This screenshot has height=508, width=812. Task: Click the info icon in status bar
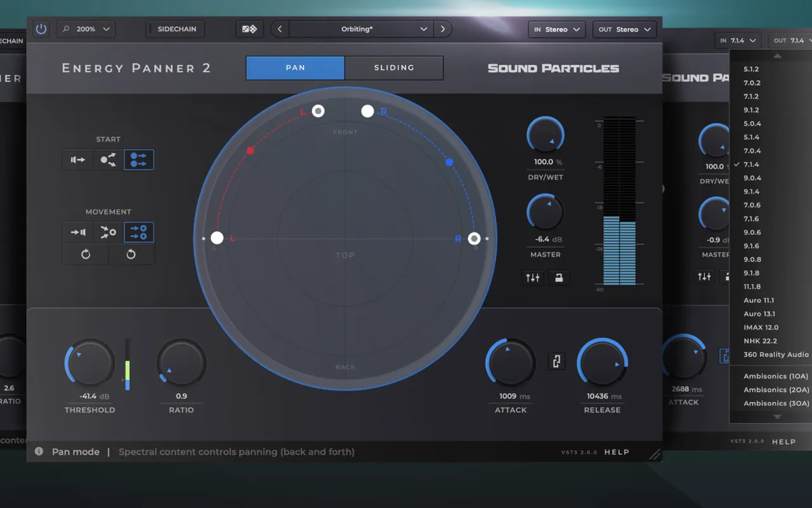39,451
